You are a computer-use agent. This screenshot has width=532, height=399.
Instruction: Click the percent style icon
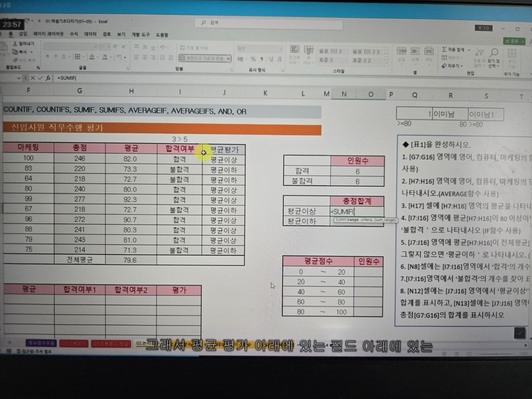[x=253, y=59]
